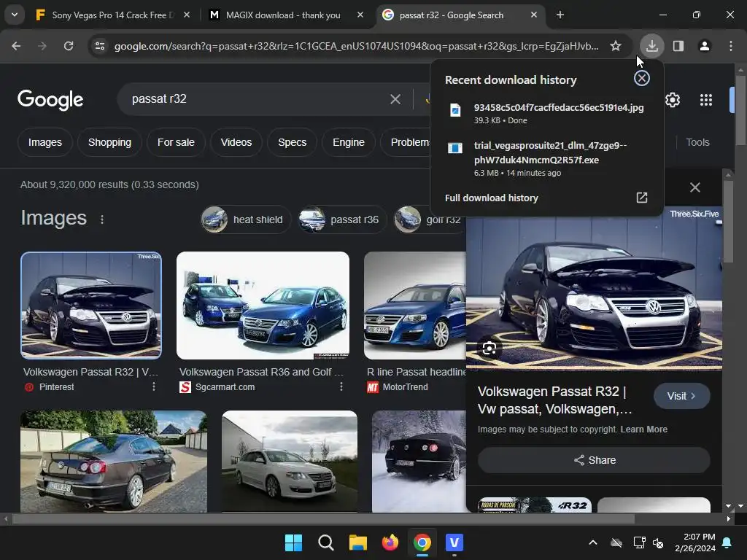Open the trial_vegasprosuite21 exe download entry
Image resolution: width=747 pixels, height=560 pixels.
[547, 158]
